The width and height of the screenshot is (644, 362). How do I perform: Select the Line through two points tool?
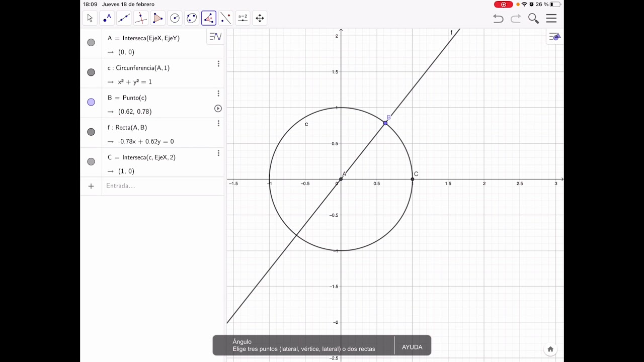(124, 19)
